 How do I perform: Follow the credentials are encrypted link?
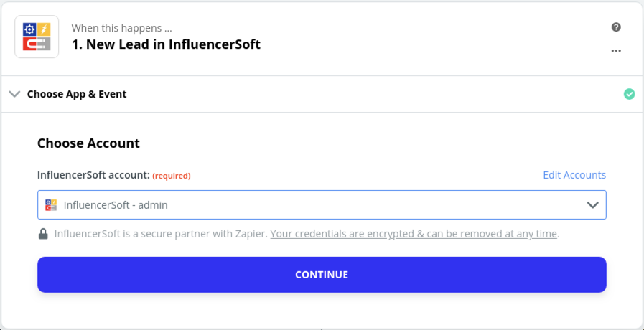tap(414, 234)
